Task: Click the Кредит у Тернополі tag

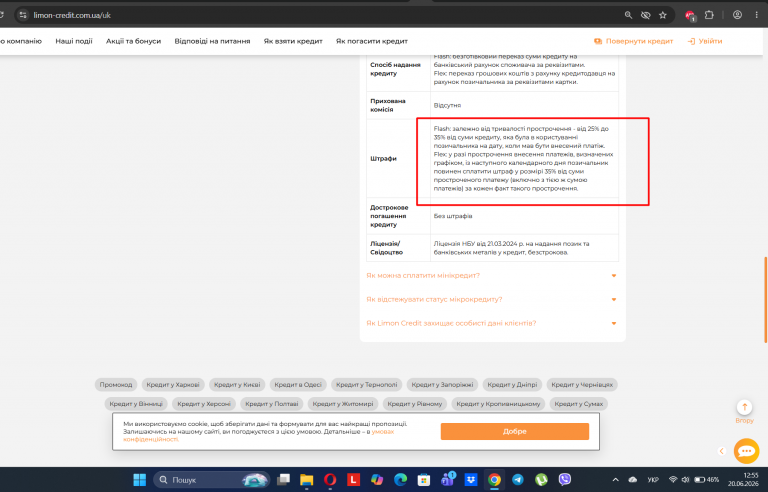Action: pyautogui.click(x=366, y=385)
